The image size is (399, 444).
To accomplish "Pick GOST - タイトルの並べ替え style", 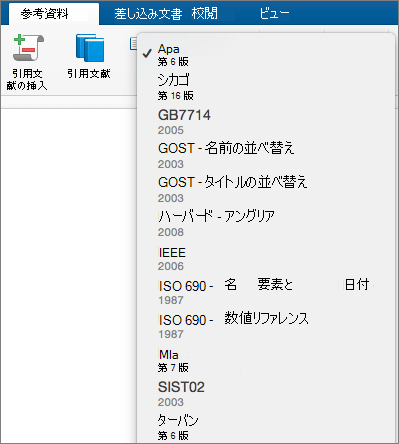I will coord(266,189).
